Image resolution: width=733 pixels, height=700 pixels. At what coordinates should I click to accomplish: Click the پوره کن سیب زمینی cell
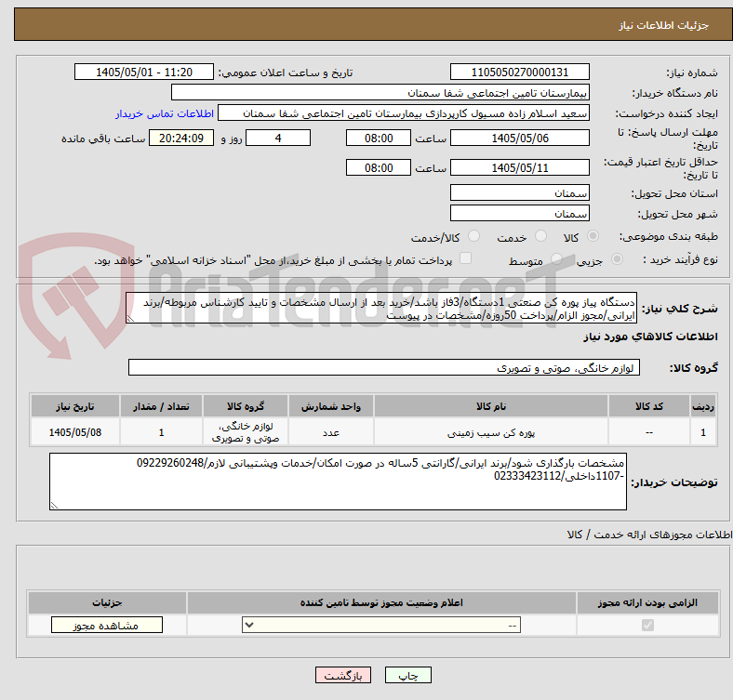pos(491,432)
